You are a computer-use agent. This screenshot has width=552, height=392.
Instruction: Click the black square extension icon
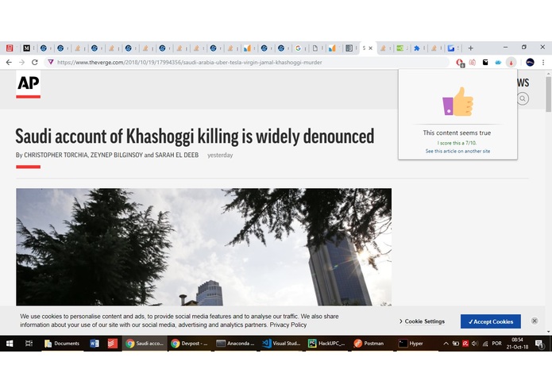(x=485, y=62)
